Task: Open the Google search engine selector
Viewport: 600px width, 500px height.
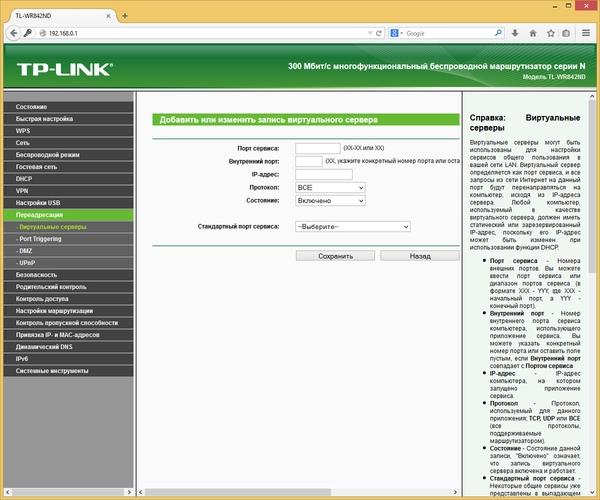Action: 396,33
